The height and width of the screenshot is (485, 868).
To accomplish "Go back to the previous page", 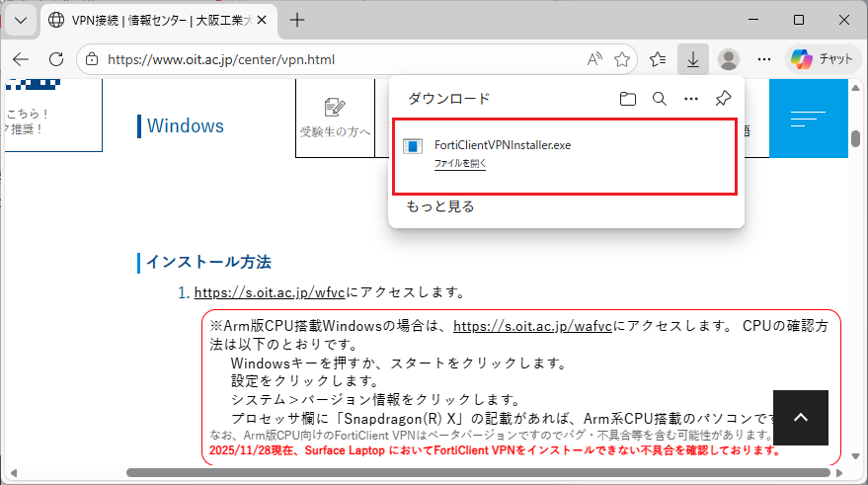I will 21,59.
